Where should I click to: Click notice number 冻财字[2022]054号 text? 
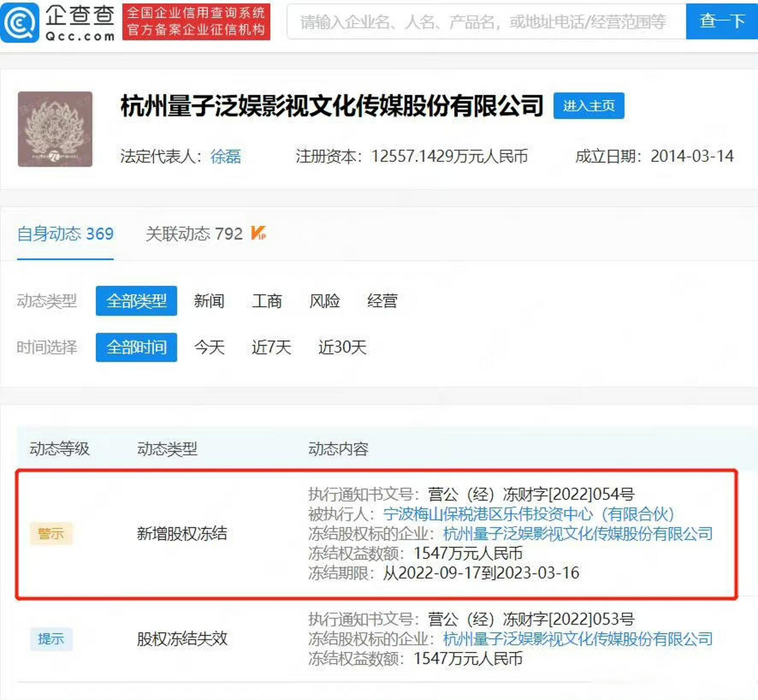point(568,494)
